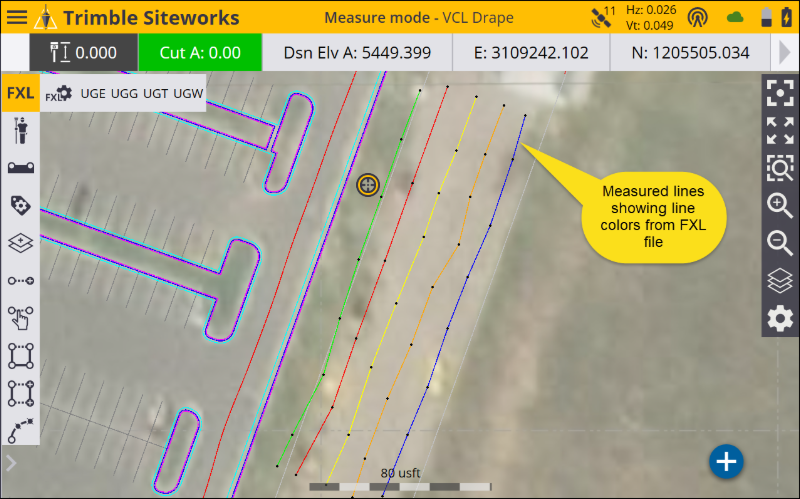Expand the left toolbar chevron
The image size is (800, 499).
pos(11,463)
